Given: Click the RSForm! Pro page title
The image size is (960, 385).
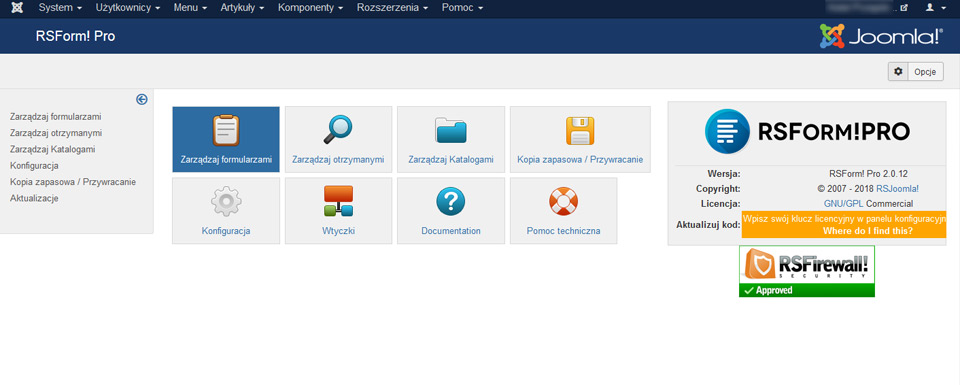Looking at the screenshot, I should click(75, 36).
